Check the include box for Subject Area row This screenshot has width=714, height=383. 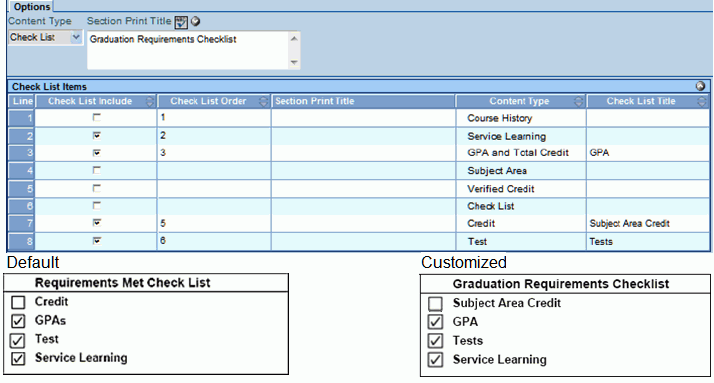(97, 170)
